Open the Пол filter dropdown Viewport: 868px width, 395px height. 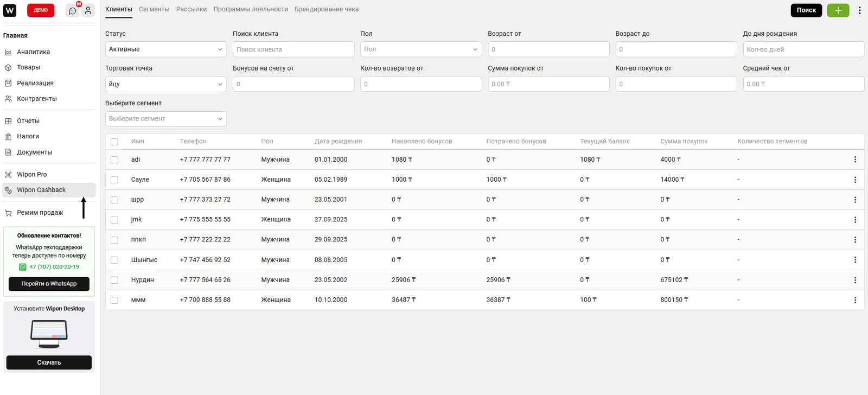(x=420, y=49)
